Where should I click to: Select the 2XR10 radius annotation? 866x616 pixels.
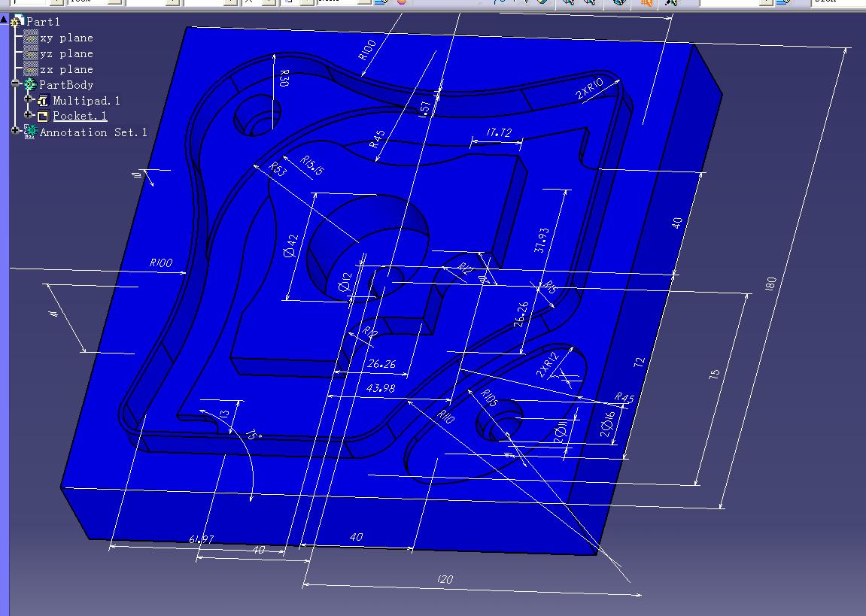[589, 88]
